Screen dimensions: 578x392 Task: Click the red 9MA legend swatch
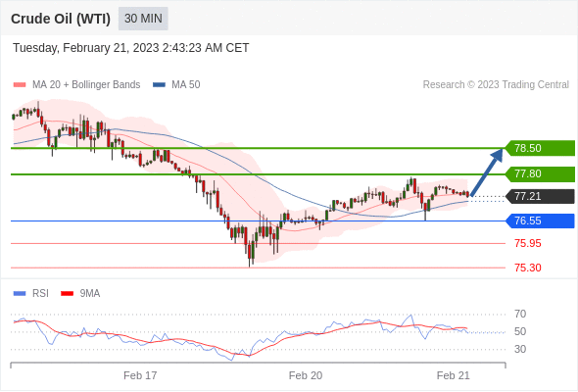67,294
